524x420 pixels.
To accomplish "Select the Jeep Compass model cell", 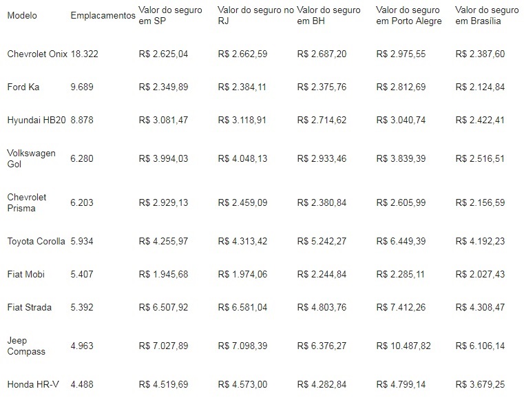I will (26, 346).
